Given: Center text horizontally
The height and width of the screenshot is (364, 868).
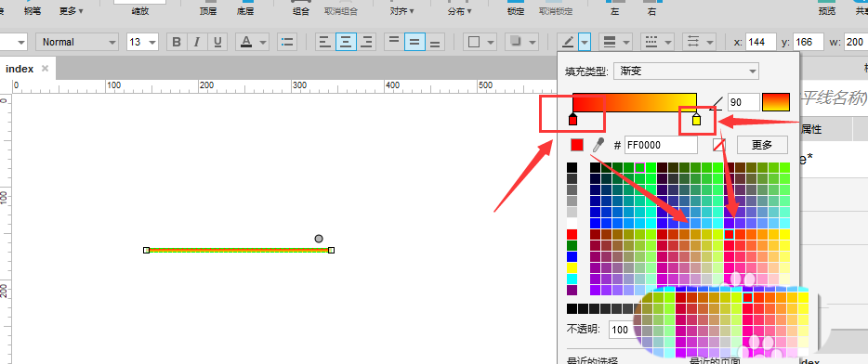Looking at the screenshot, I should tap(346, 42).
